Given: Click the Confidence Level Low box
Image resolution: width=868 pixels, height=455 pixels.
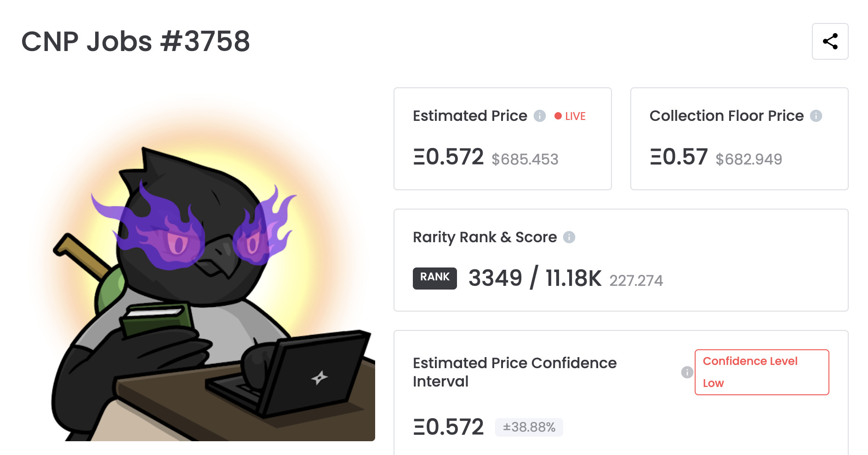Looking at the screenshot, I should [761, 372].
